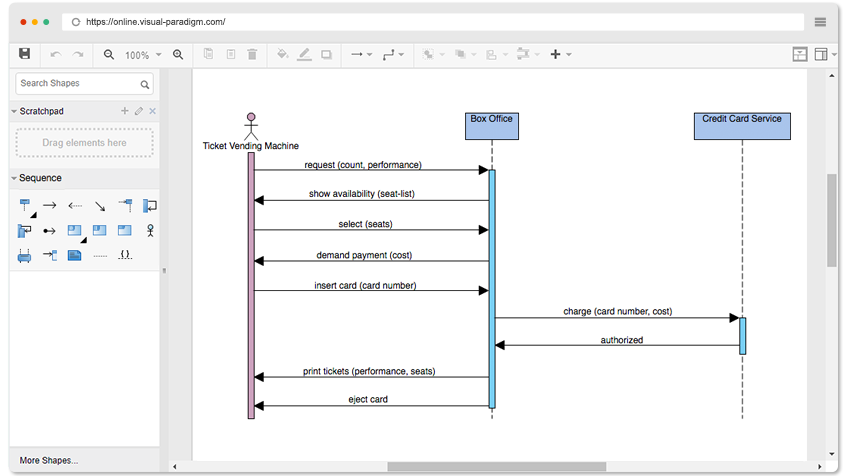Select the Box Office lifeline header

[492, 126]
